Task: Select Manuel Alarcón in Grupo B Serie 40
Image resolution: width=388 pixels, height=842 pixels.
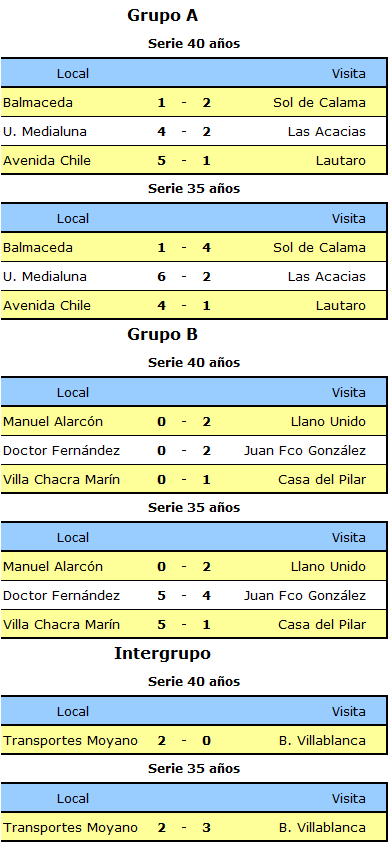Action: pyautogui.click(x=53, y=422)
